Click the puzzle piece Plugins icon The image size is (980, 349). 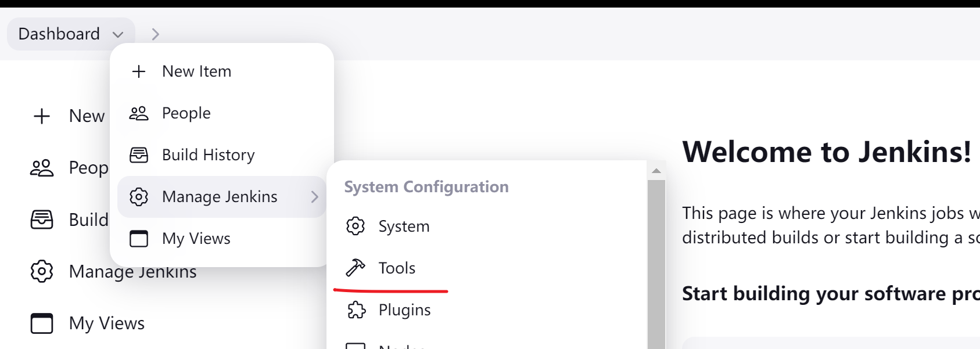pos(356,310)
